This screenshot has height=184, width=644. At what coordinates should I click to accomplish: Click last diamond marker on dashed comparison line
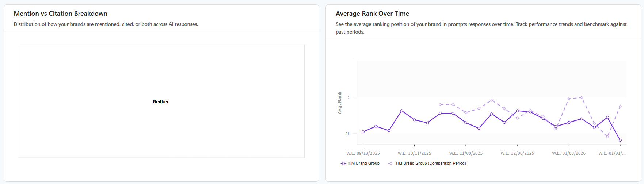[620, 106]
